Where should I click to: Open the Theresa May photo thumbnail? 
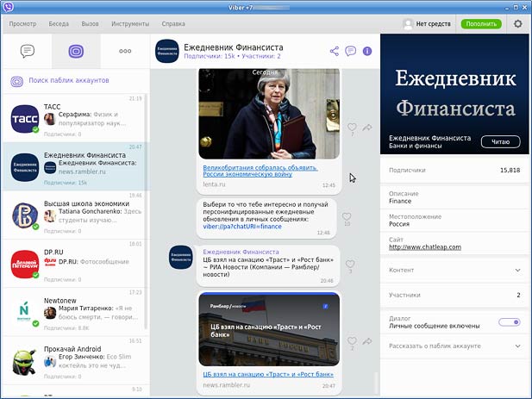tap(269, 114)
